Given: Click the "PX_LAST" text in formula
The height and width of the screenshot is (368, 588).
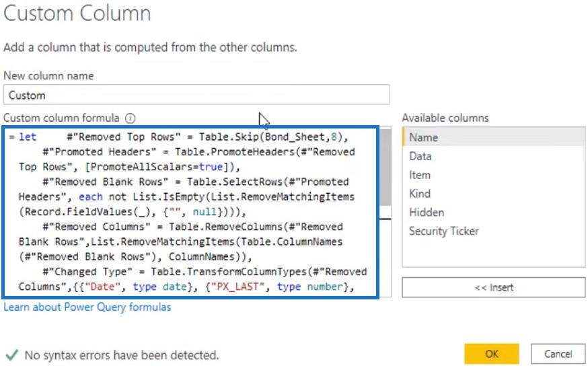Looking at the screenshot, I should coord(237,287).
